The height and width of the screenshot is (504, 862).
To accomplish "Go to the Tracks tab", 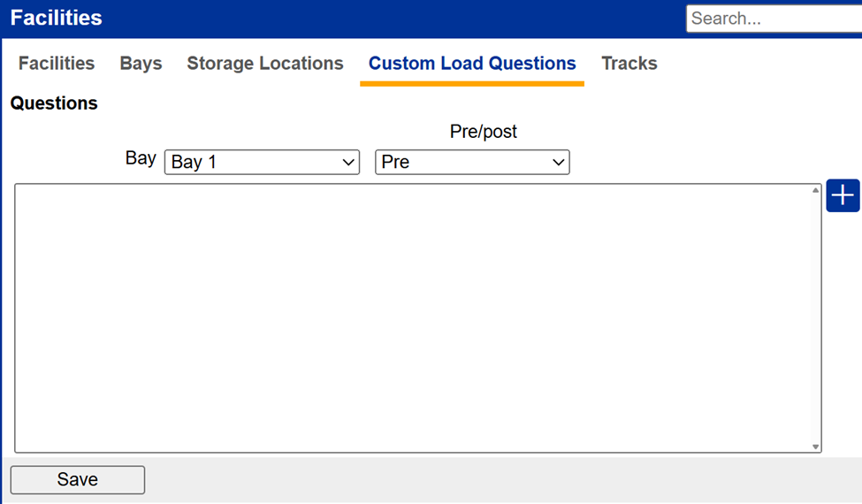I will (x=629, y=63).
